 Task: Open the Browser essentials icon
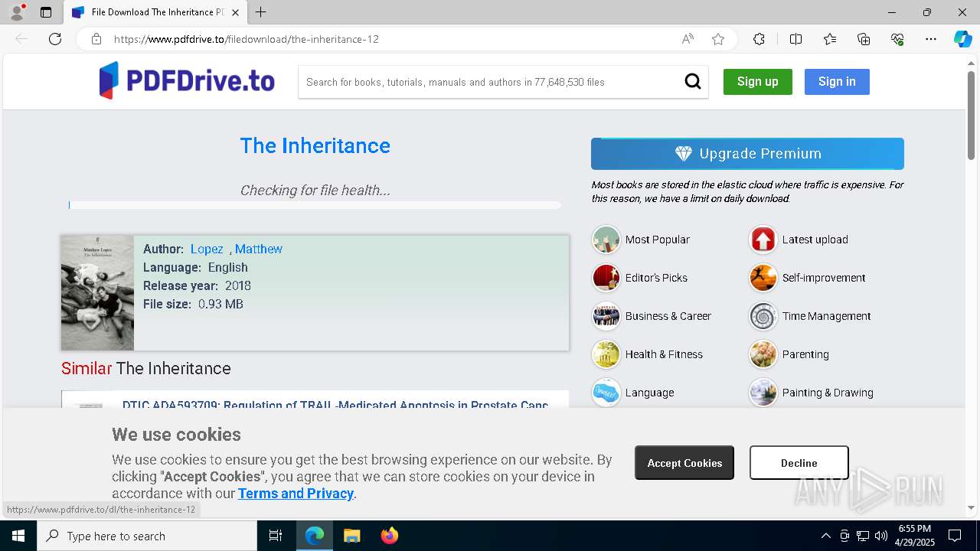coord(897,39)
